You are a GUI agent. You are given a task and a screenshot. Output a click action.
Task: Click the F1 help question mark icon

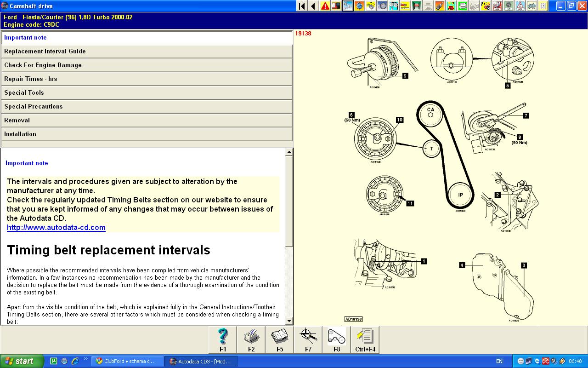(223, 340)
